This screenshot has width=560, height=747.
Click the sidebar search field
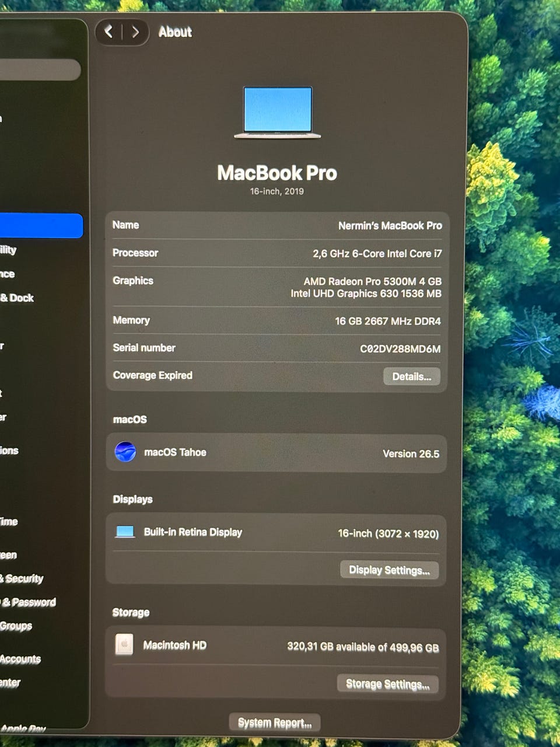[x=40, y=69]
